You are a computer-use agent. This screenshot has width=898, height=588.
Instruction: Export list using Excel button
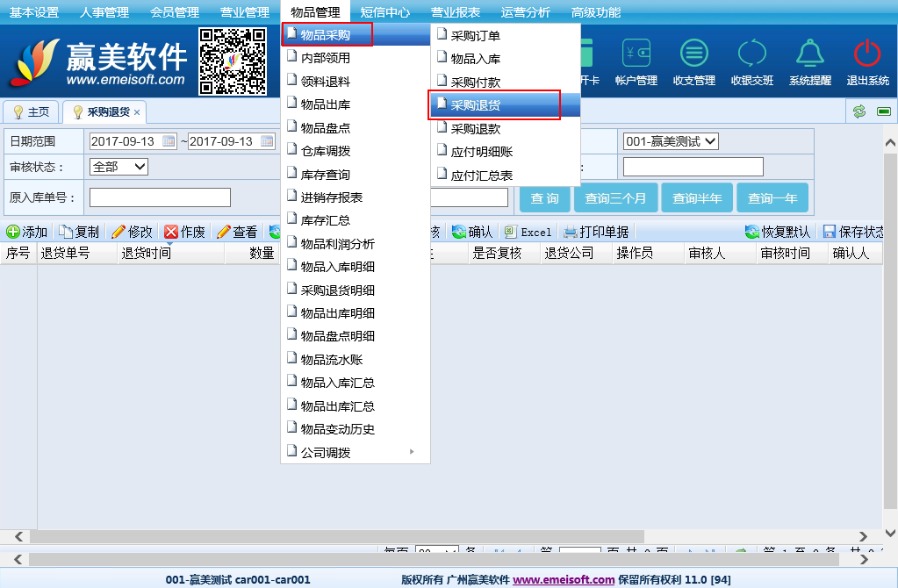coord(528,232)
